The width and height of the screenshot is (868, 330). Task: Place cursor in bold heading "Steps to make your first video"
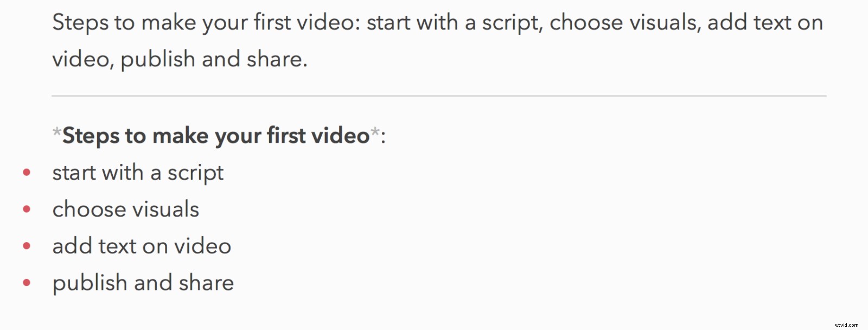(216, 136)
